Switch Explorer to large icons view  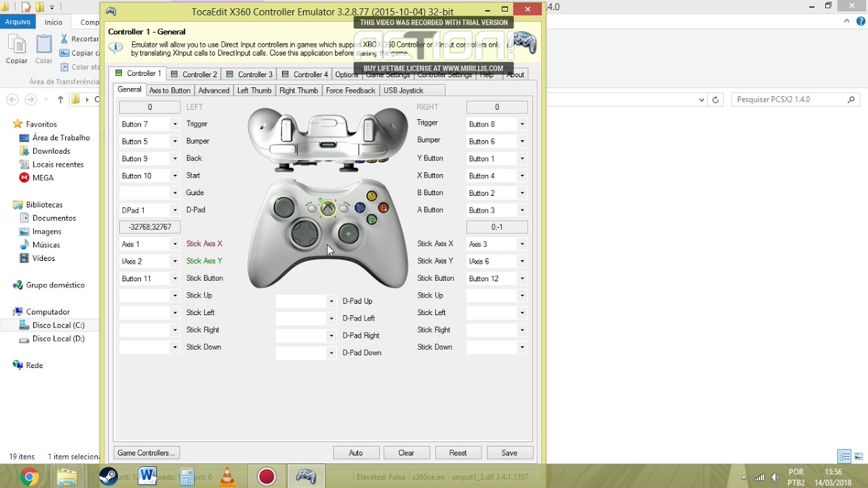(x=859, y=456)
